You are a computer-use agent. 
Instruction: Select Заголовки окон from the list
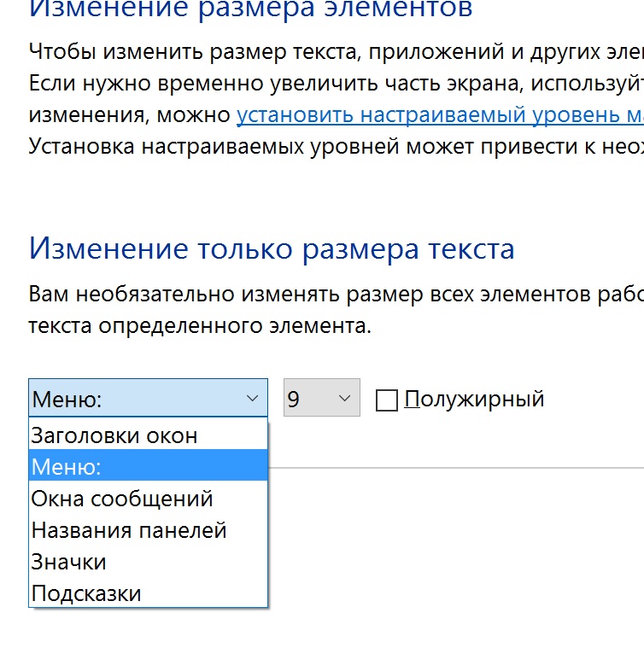pos(114,435)
